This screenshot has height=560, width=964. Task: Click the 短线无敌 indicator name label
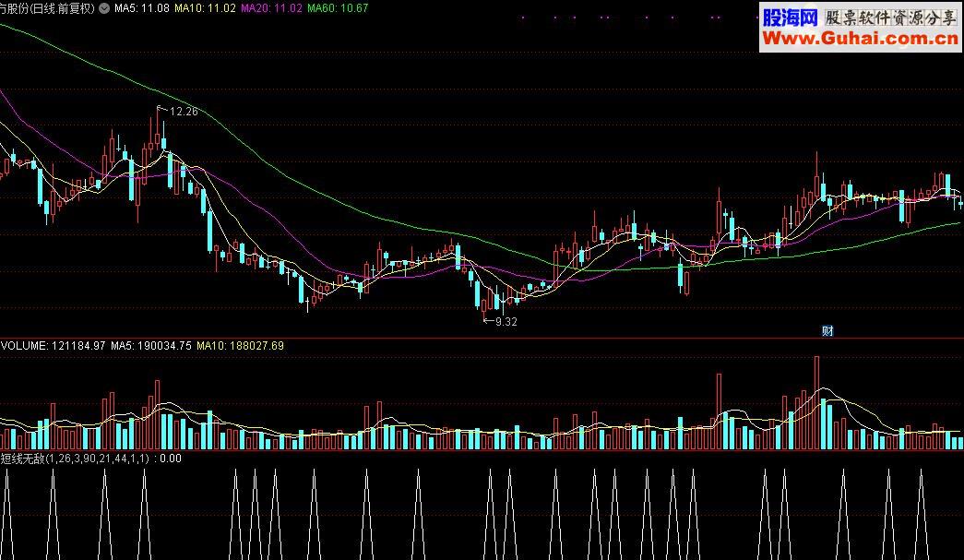23,458
